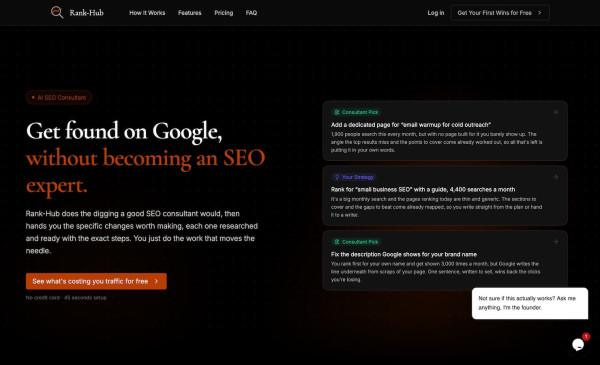Open the 'Add a dedicated page' card title

click(x=411, y=125)
